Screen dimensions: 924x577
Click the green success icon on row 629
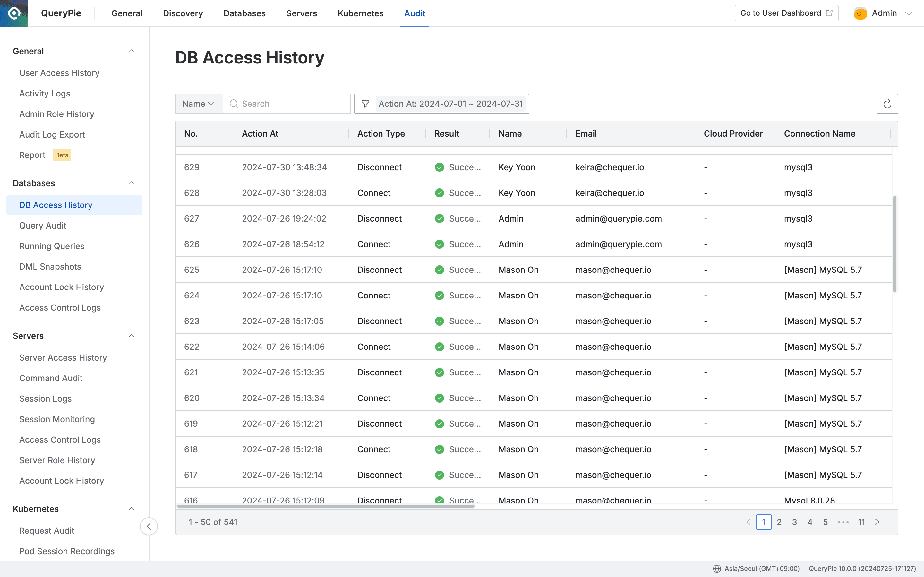[x=440, y=167]
